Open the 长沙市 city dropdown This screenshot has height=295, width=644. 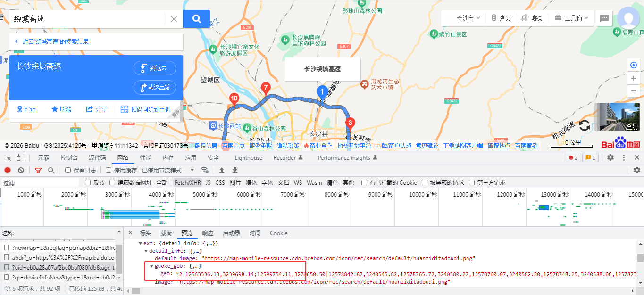click(x=468, y=18)
